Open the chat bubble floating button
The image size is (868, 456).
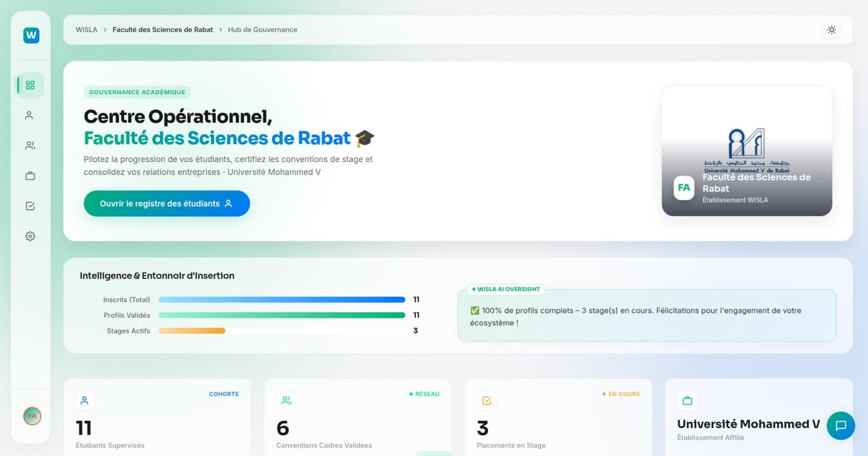tap(840, 426)
